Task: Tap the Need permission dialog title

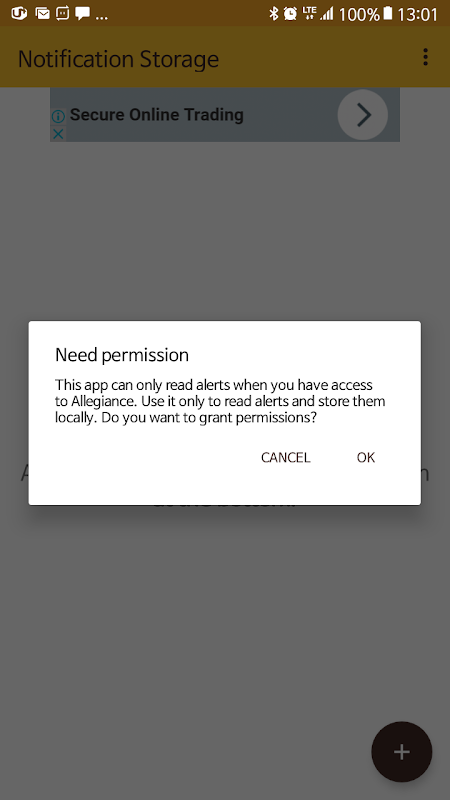Action: [122, 355]
